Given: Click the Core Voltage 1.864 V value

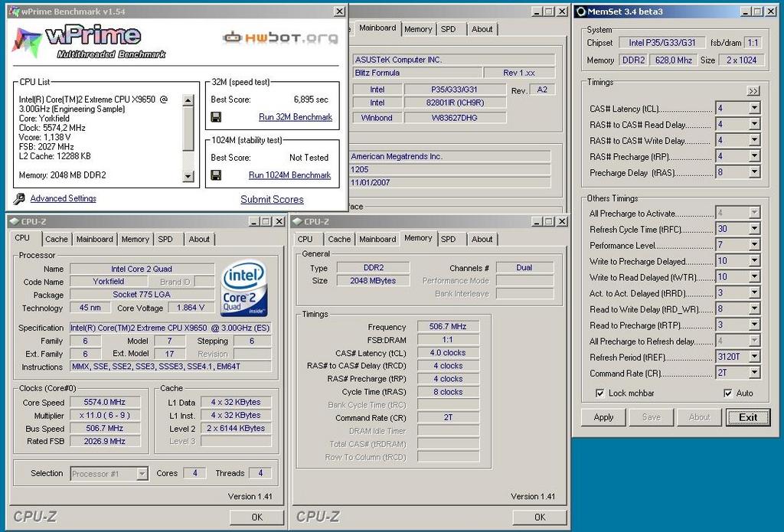Looking at the screenshot, I should (x=191, y=308).
